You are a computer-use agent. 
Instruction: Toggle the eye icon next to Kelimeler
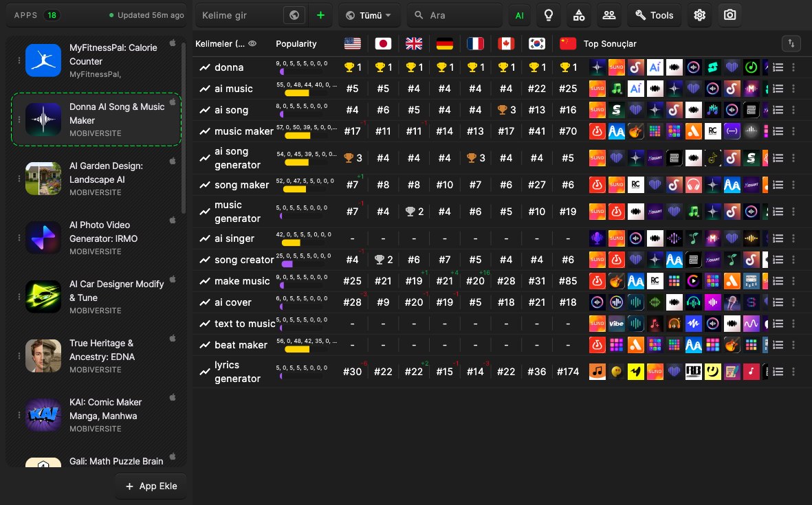[x=253, y=43]
